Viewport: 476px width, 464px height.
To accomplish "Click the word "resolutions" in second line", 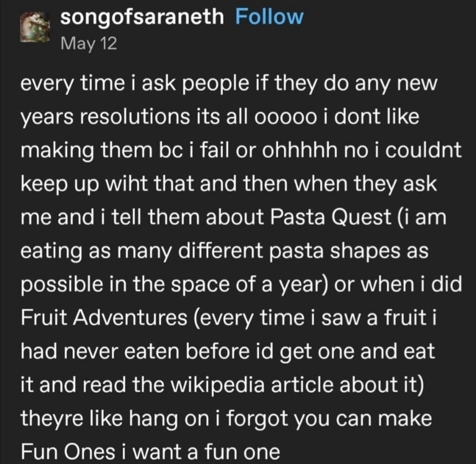I will [x=134, y=117].
